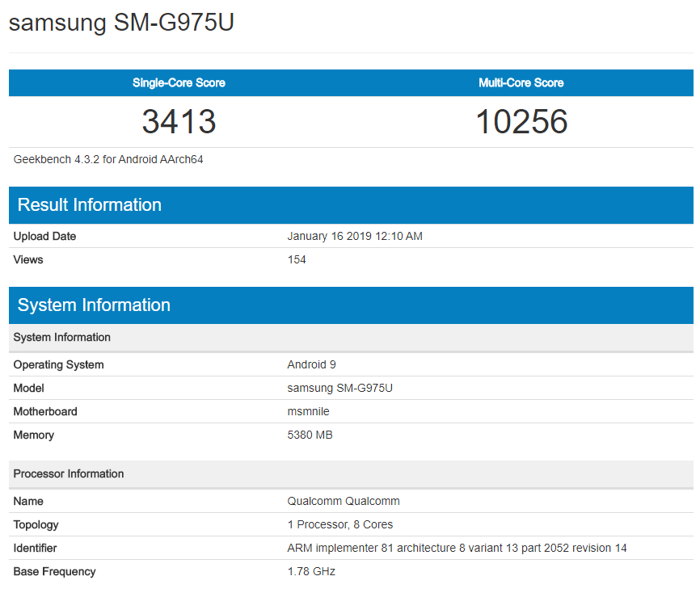Select the Single-Core Score header
Screen dimensions: 700x593
(179, 82)
